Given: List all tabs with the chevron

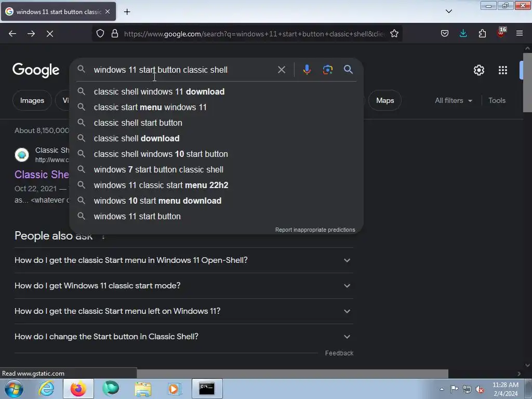Looking at the screenshot, I should [448, 11].
